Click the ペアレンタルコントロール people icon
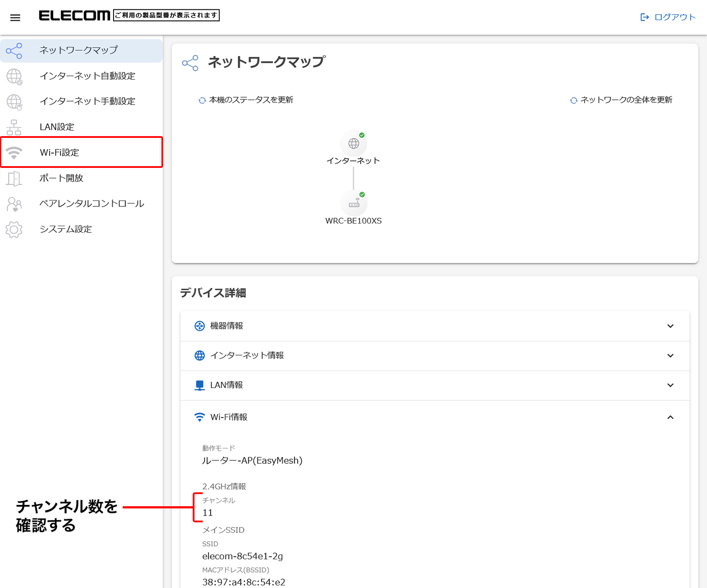This screenshot has width=707, height=588. coord(14,204)
